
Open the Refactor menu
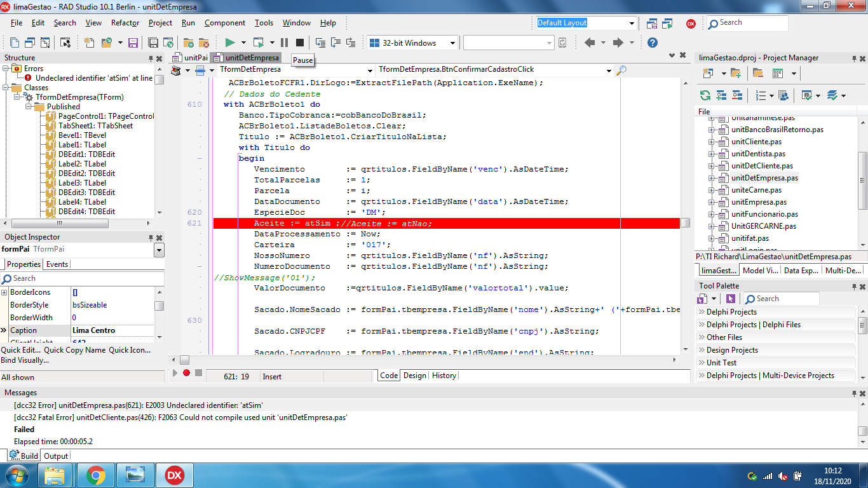tap(125, 23)
